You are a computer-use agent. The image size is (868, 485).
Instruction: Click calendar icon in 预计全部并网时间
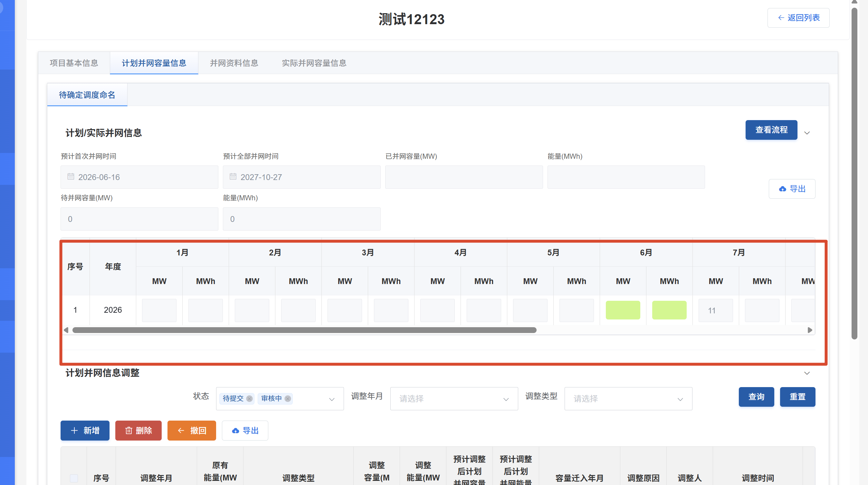pyautogui.click(x=233, y=176)
